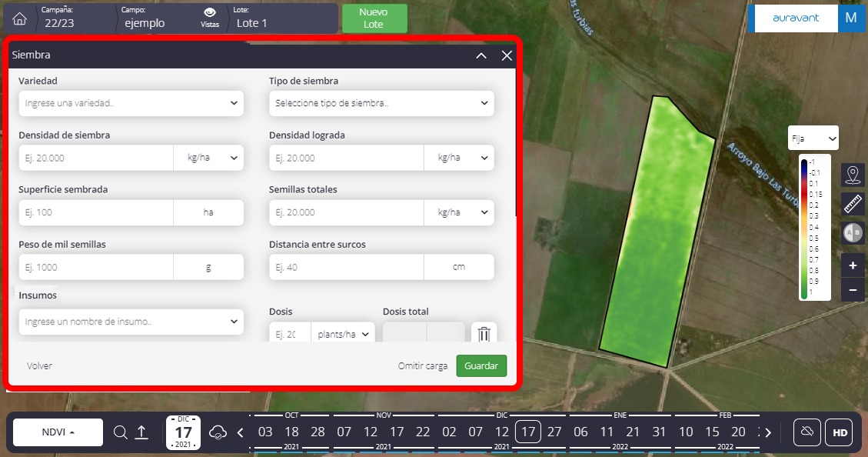The height and width of the screenshot is (457, 868).
Task: Select date 06 in January timeline
Action: coord(580,432)
